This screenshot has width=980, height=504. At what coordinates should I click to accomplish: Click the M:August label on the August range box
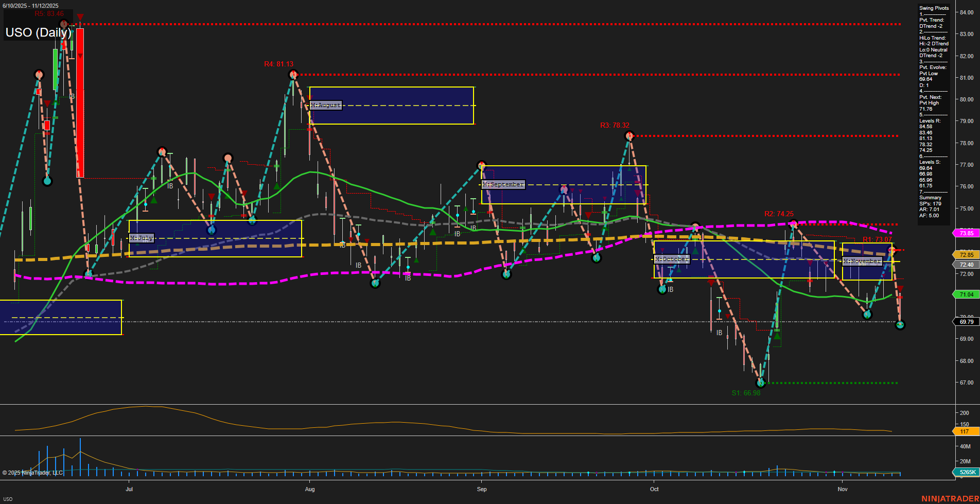pyautogui.click(x=324, y=105)
